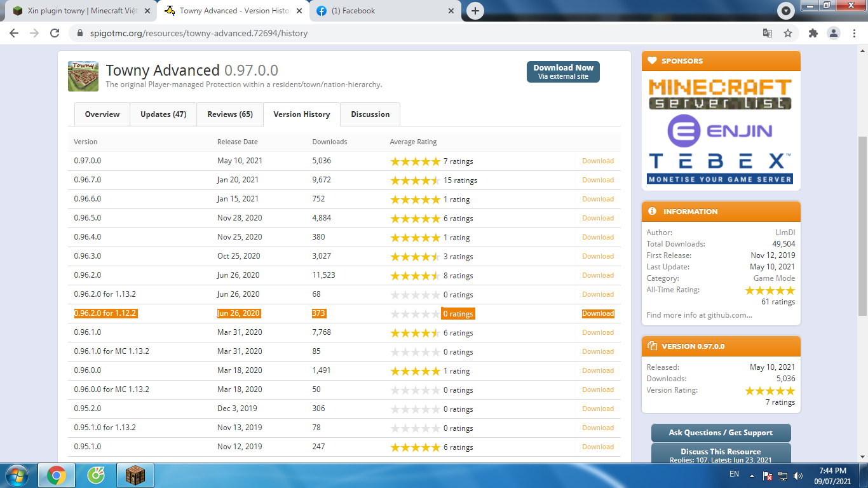Open new tab with plus icon
Screen dimensions: 868x488
tap(475, 11)
